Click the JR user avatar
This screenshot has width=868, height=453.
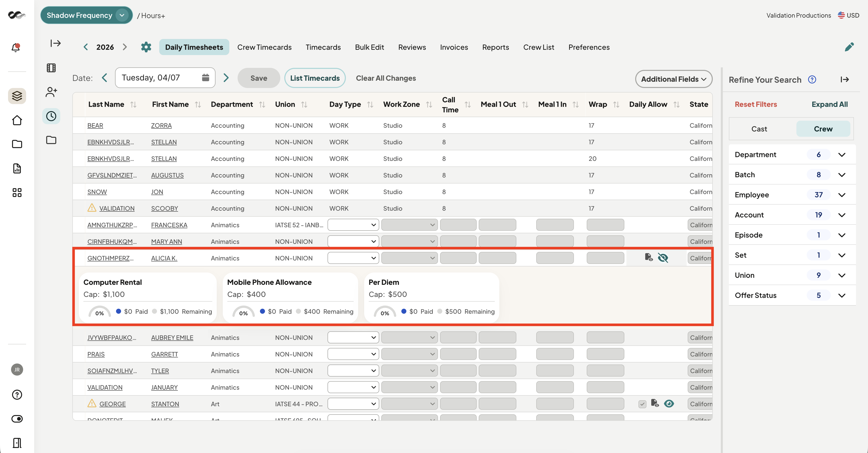(17, 370)
